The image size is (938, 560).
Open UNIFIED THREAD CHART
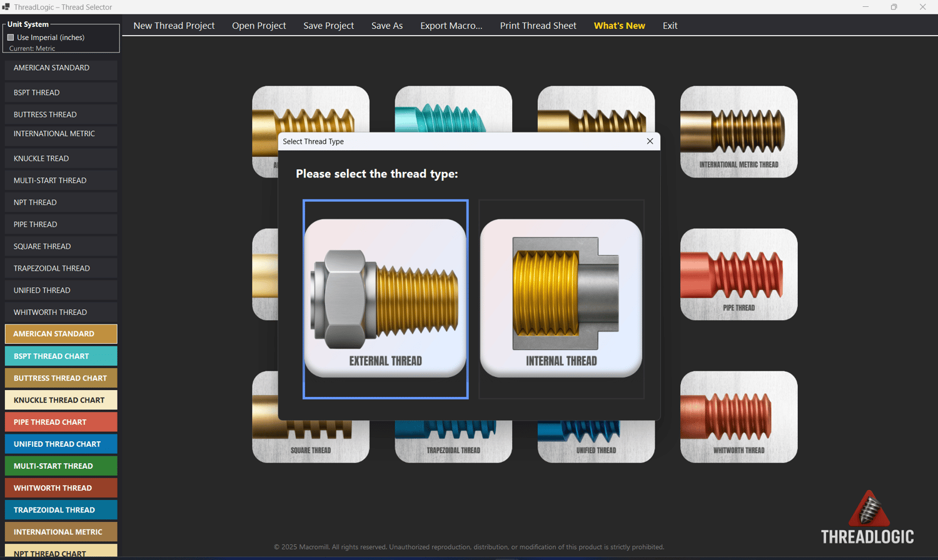coord(61,444)
